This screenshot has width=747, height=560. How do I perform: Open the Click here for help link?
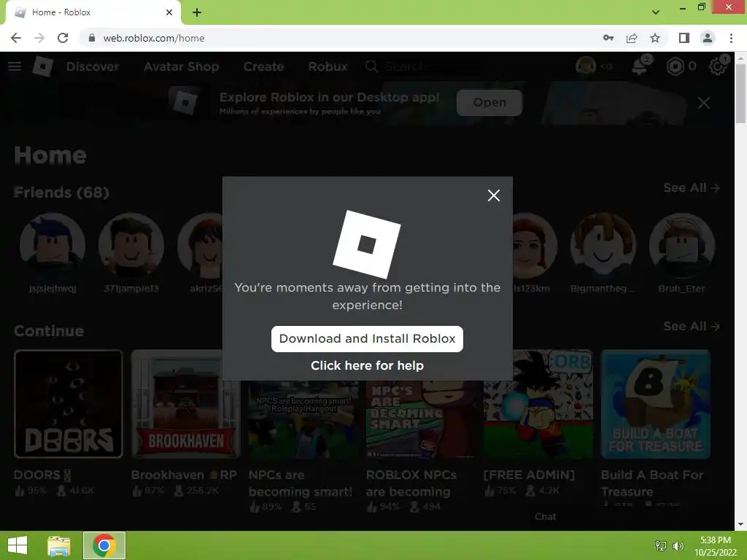367,365
